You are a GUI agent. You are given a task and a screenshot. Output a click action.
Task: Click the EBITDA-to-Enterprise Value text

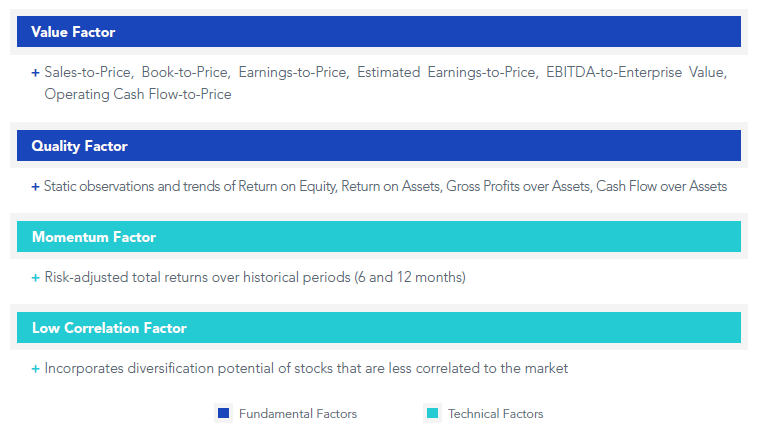point(635,72)
